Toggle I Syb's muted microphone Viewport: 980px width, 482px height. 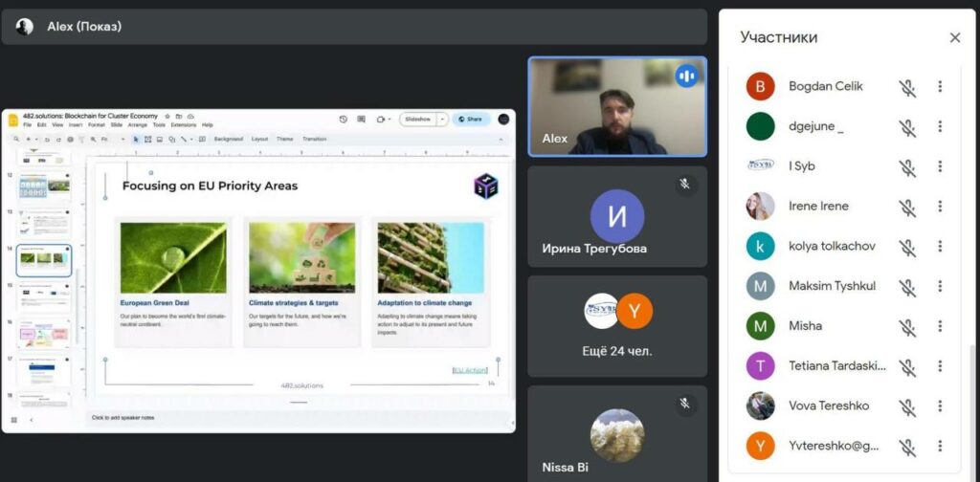click(907, 168)
